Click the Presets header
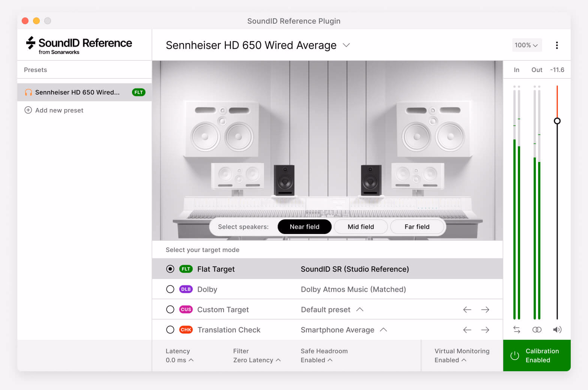Image resolution: width=588 pixels, height=390 pixels. pyautogui.click(x=36, y=70)
